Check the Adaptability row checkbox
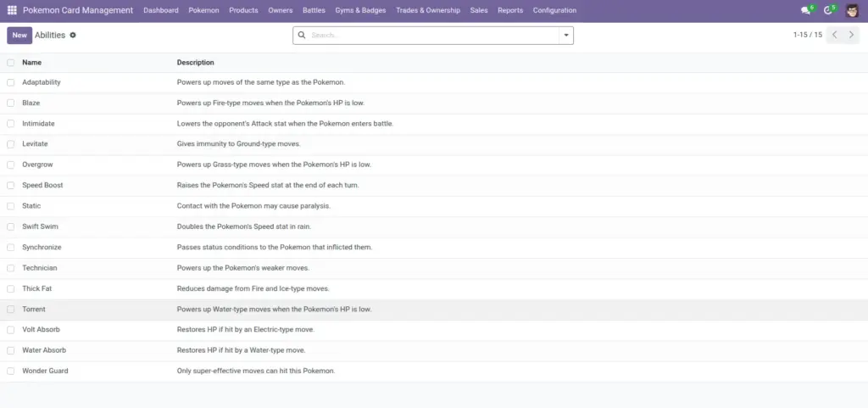The height and width of the screenshot is (408, 868). coord(10,82)
